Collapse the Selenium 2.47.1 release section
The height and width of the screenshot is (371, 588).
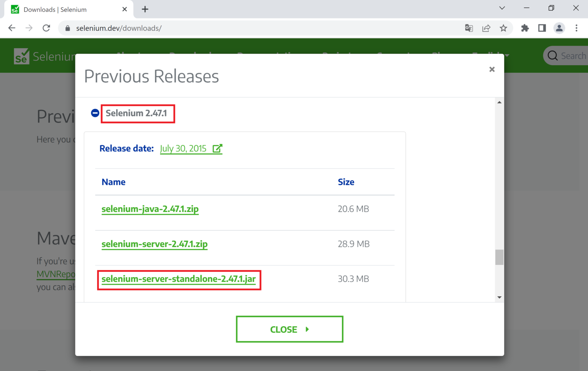[95, 113]
